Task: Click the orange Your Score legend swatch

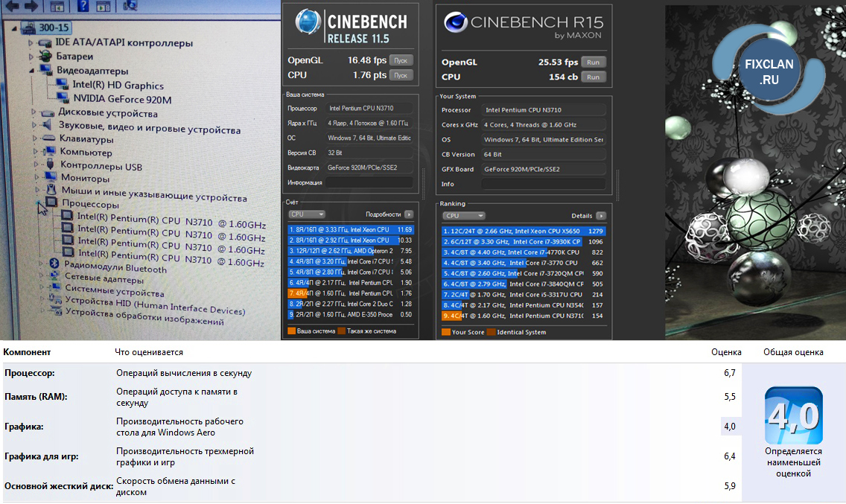Action: [x=445, y=332]
